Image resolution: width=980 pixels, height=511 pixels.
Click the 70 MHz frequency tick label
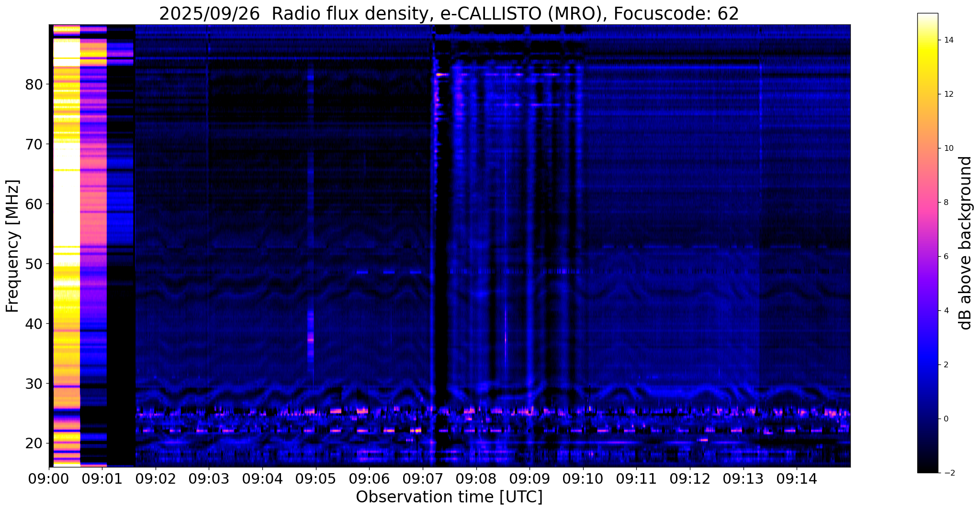click(34, 144)
